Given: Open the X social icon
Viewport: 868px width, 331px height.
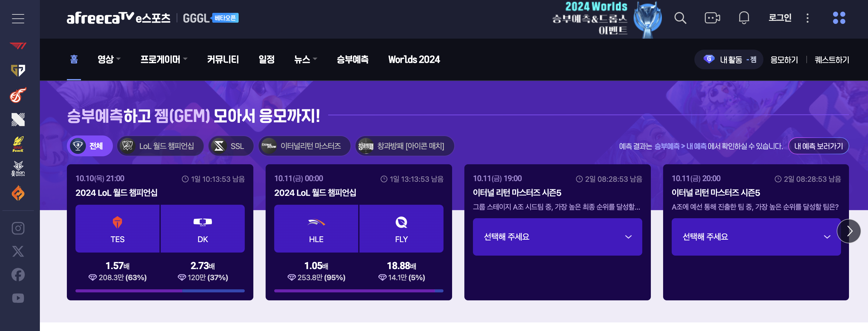Looking at the screenshot, I should click(18, 251).
